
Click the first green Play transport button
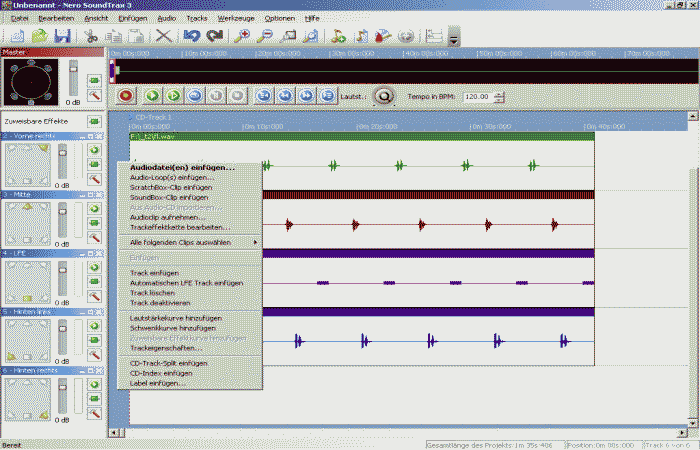pyautogui.click(x=152, y=96)
